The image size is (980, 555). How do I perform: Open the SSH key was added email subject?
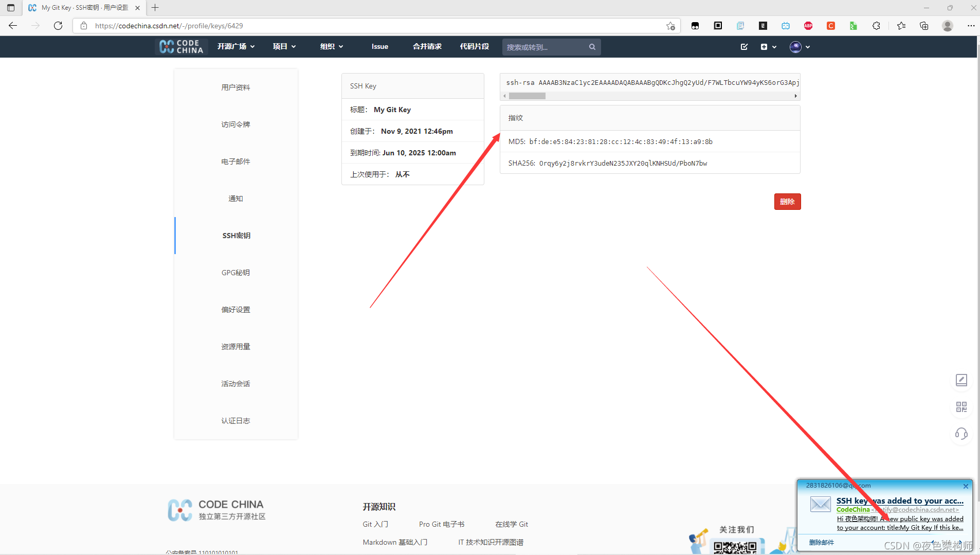[x=900, y=500]
